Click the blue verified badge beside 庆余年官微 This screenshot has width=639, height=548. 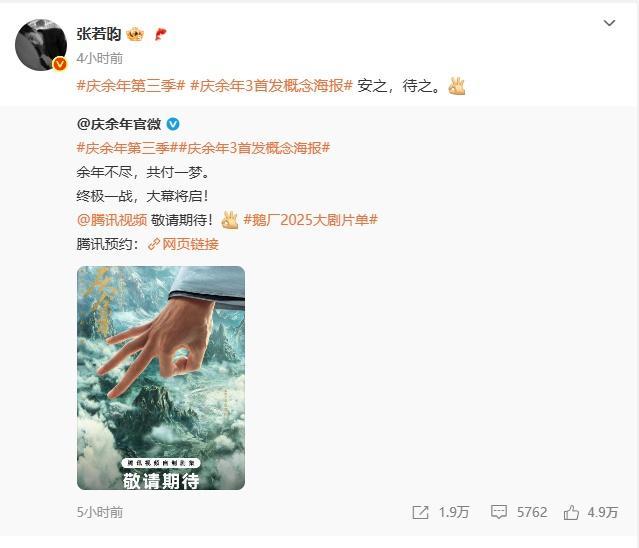tap(173, 124)
